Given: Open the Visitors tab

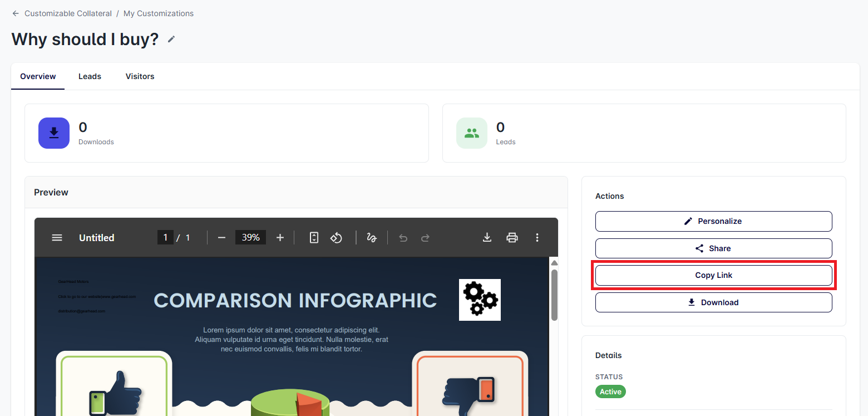Looking at the screenshot, I should point(140,76).
